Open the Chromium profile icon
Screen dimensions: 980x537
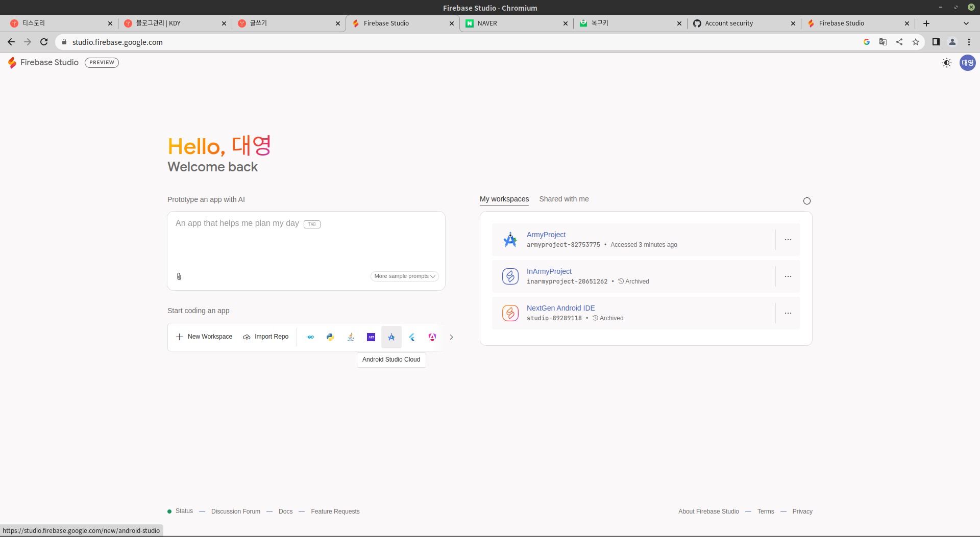(952, 42)
